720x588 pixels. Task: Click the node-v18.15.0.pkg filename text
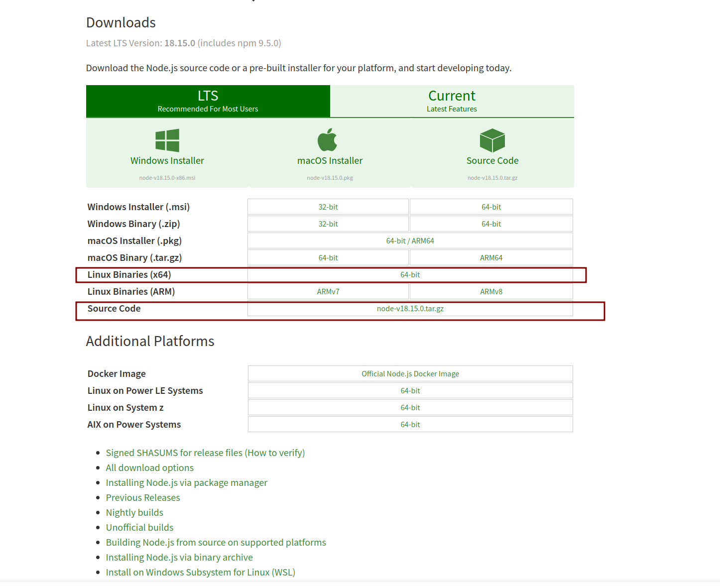click(x=330, y=178)
